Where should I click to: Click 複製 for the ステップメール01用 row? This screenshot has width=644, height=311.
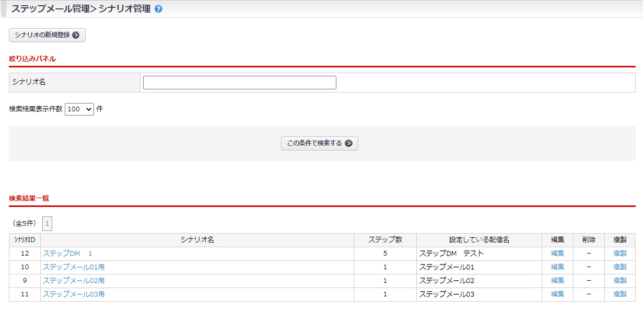tap(620, 267)
